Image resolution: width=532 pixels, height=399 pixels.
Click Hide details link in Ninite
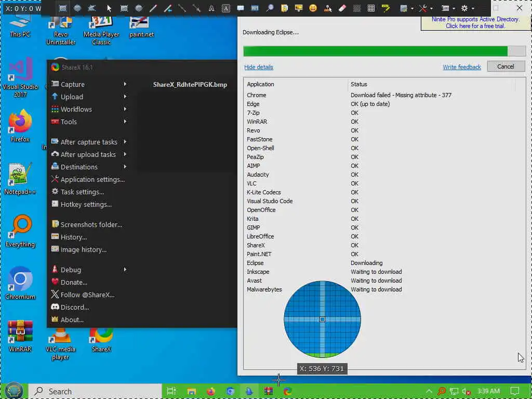[259, 67]
